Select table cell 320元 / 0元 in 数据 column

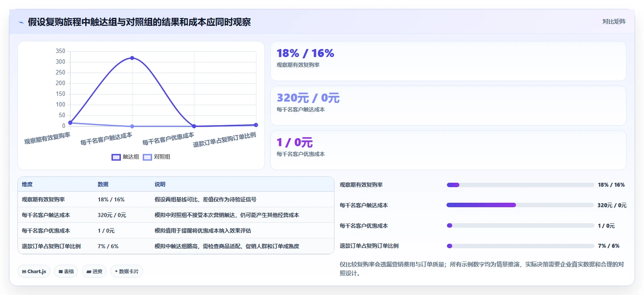click(112, 215)
